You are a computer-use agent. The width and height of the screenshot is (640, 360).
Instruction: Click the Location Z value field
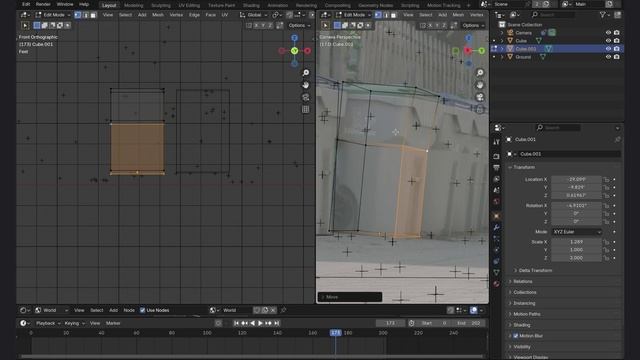(x=576, y=196)
